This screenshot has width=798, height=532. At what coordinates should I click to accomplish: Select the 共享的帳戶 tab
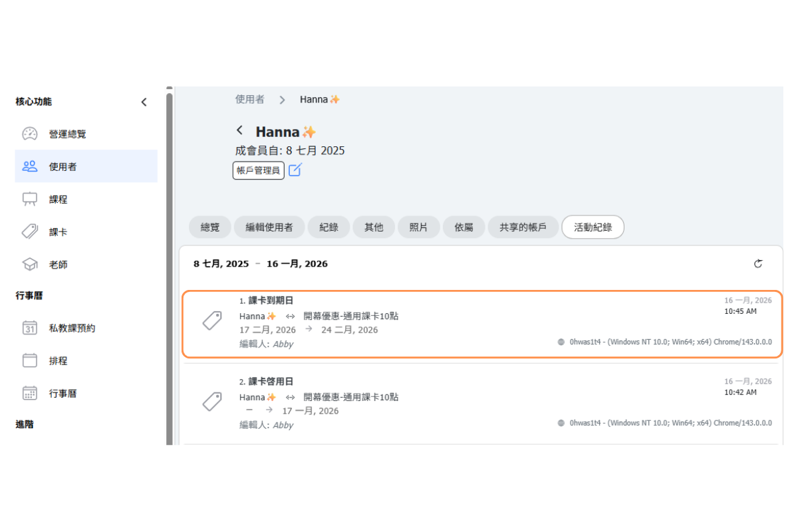tap(523, 227)
